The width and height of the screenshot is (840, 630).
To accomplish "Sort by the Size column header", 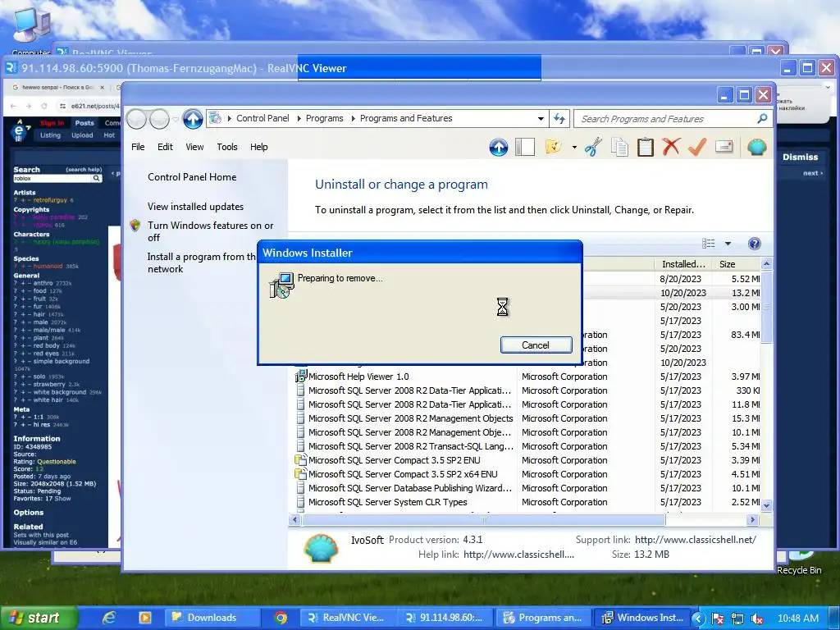I will pyautogui.click(x=736, y=264).
